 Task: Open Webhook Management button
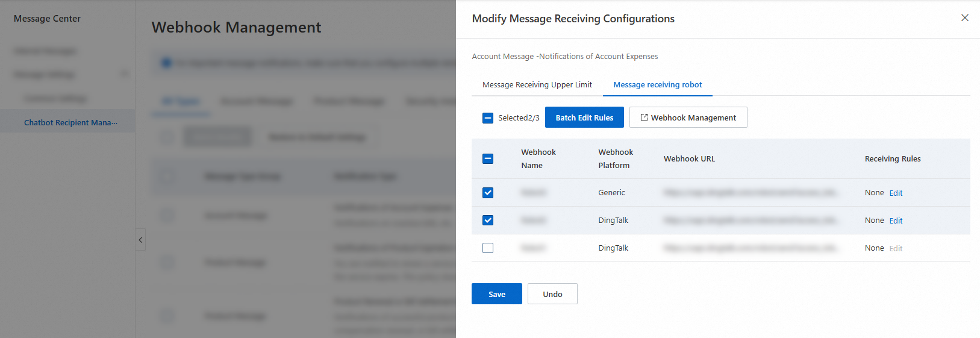[x=688, y=117]
